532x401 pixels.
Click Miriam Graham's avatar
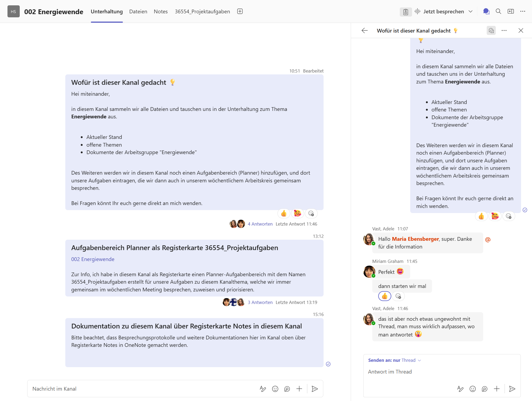(x=369, y=272)
